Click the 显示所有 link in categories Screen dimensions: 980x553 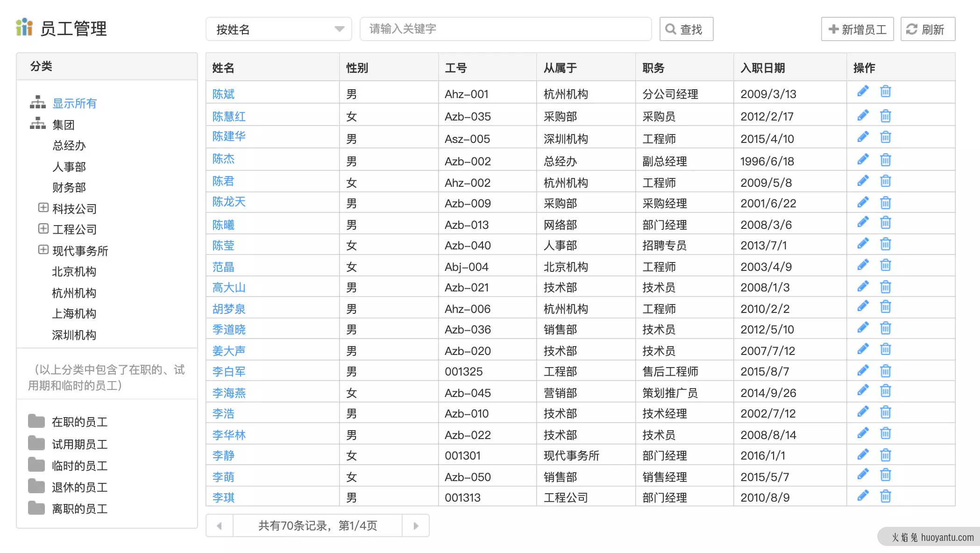(75, 103)
